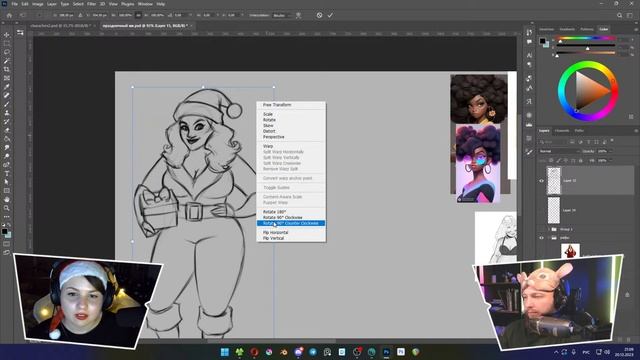
Task: Choose Rotate 180° in context menu
Action: pyautogui.click(x=274, y=212)
